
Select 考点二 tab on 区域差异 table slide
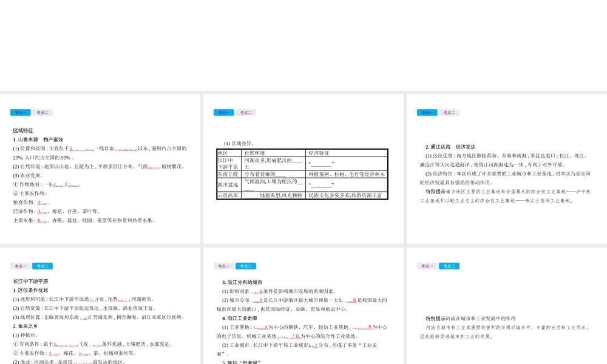click(x=246, y=113)
